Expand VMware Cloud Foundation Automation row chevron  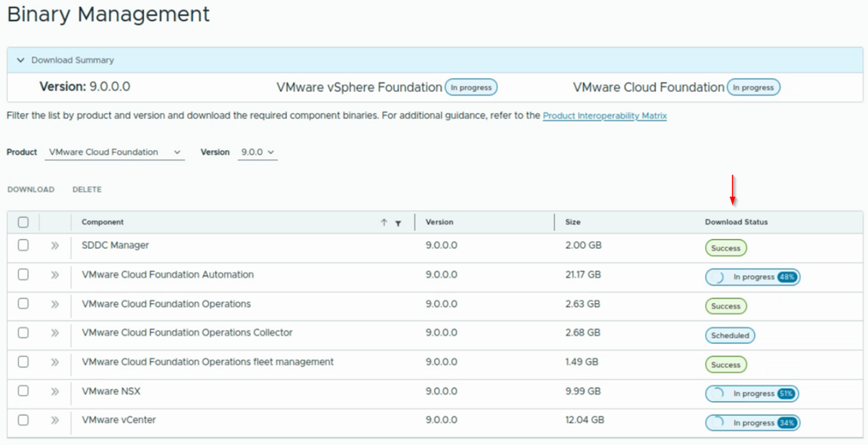tap(54, 275)
